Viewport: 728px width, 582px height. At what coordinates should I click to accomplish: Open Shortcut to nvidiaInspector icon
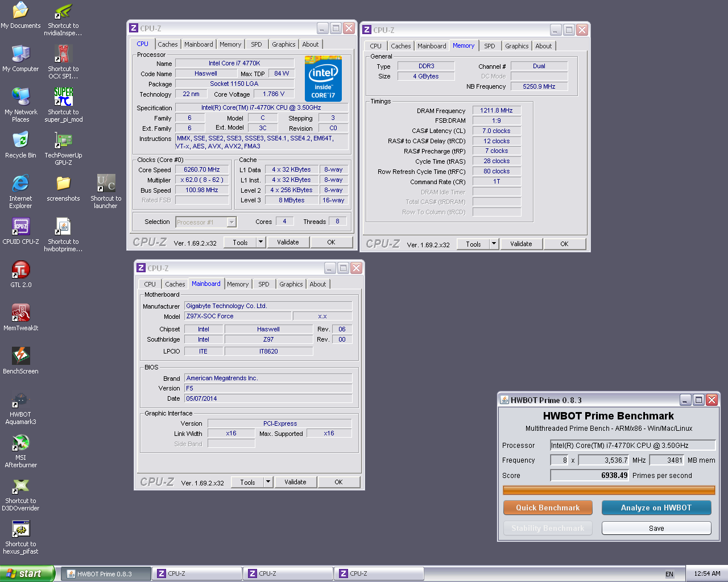[x=63, y=19]
